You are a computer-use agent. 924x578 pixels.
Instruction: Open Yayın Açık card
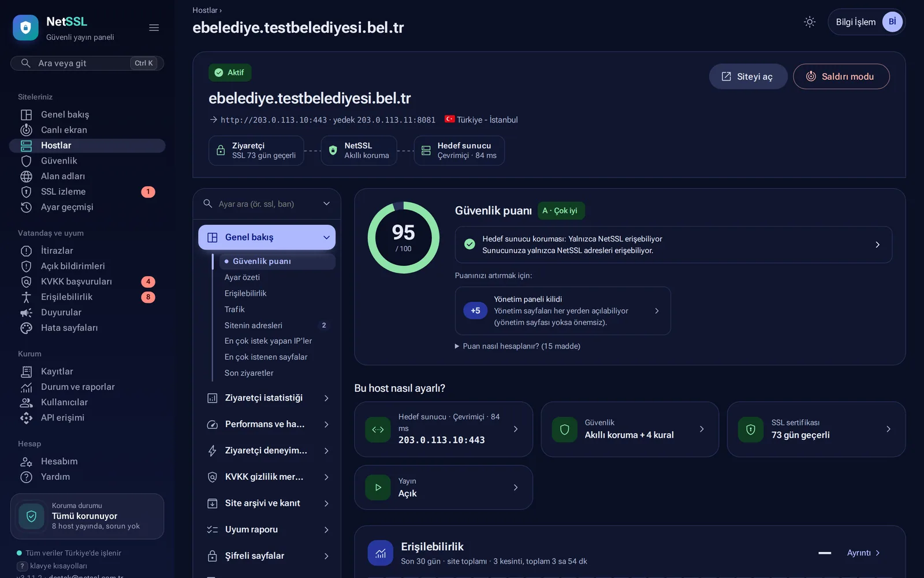[x=443, y=487]
